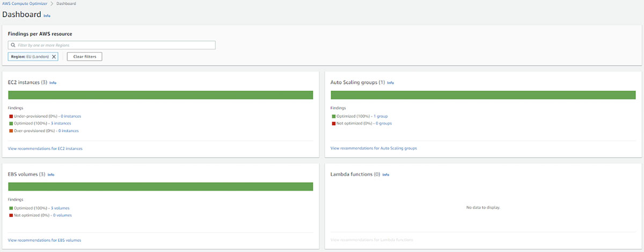The height and width of the screenshot is (252, 644).
Task: Click the Findings per AWS resource heading
Action: (x=40, y=34)
